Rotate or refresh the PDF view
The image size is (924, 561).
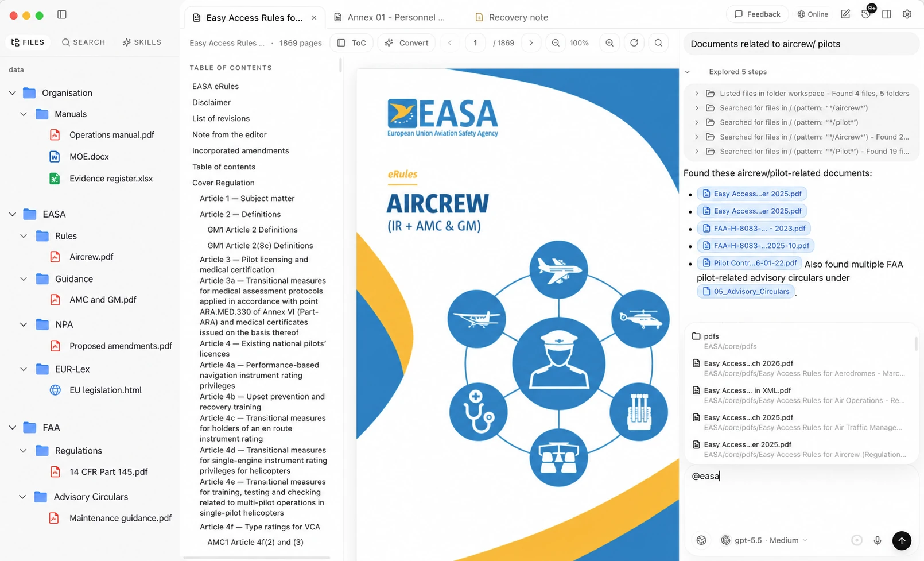coord(634,42)
